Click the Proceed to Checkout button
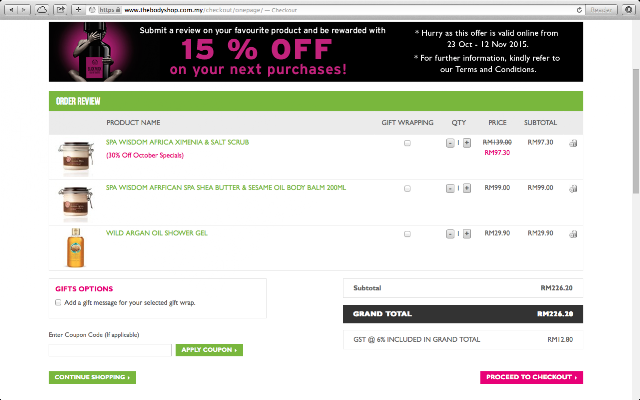 click(x=531, y=377)
